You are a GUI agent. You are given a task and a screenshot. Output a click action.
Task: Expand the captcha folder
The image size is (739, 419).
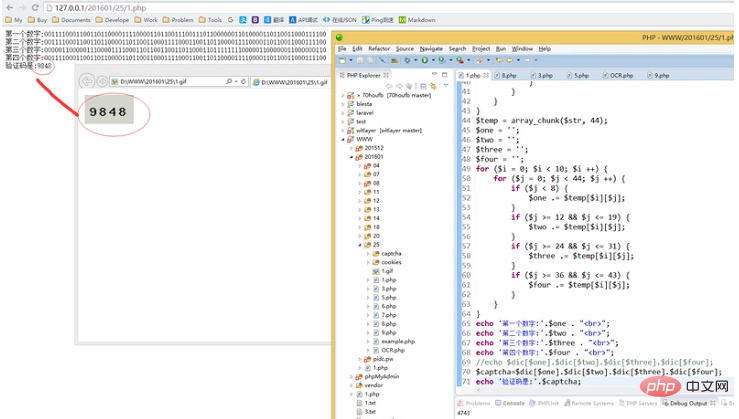point(368,253)
